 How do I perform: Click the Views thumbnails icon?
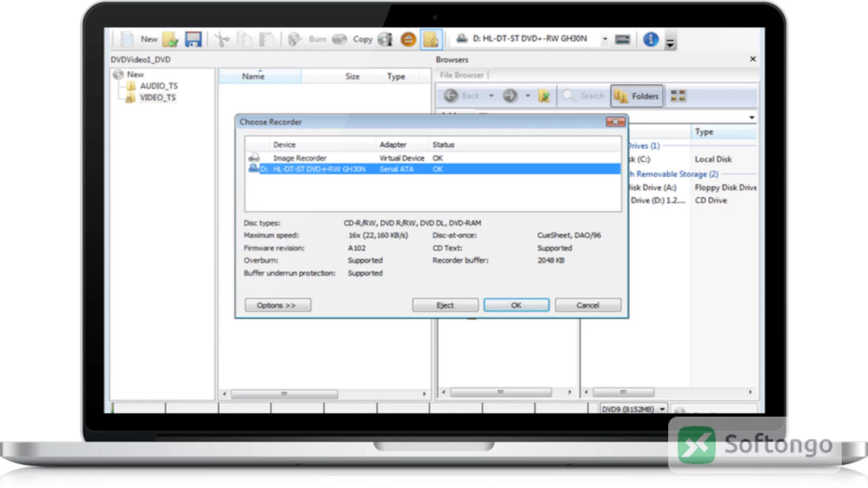pos(678,96)
